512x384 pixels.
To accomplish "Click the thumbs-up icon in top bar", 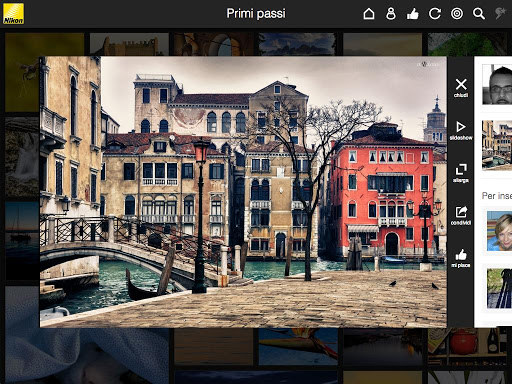I will 413,14.
